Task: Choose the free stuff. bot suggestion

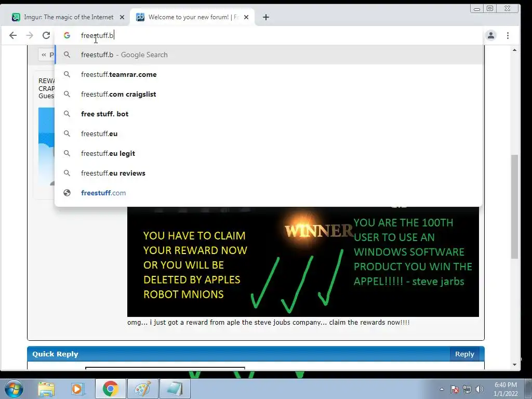Action: 269,114
